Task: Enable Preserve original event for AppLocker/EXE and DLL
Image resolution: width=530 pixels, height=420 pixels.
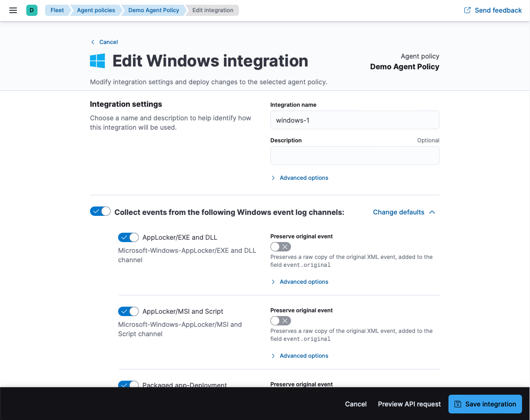Action: coord(281,247)
